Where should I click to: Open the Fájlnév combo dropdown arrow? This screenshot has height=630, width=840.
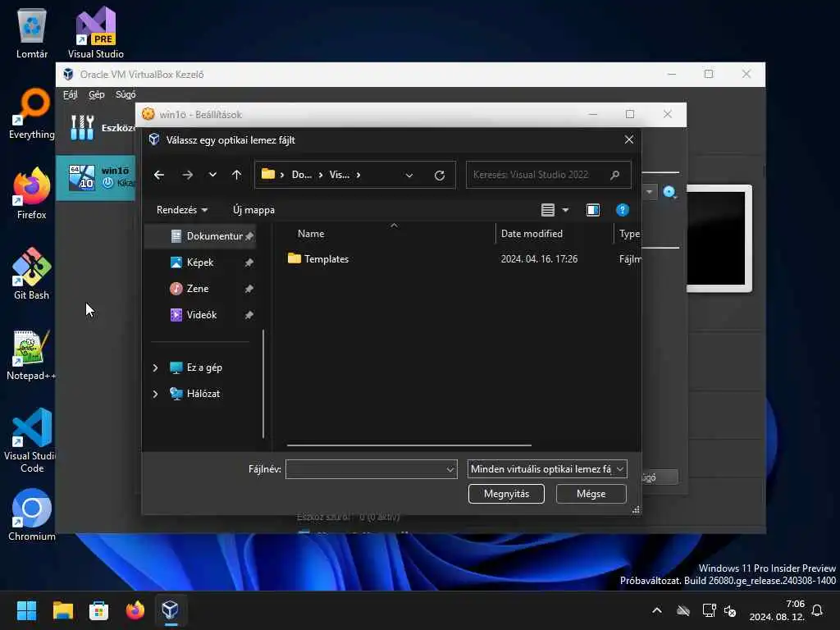tap(450, 469)
